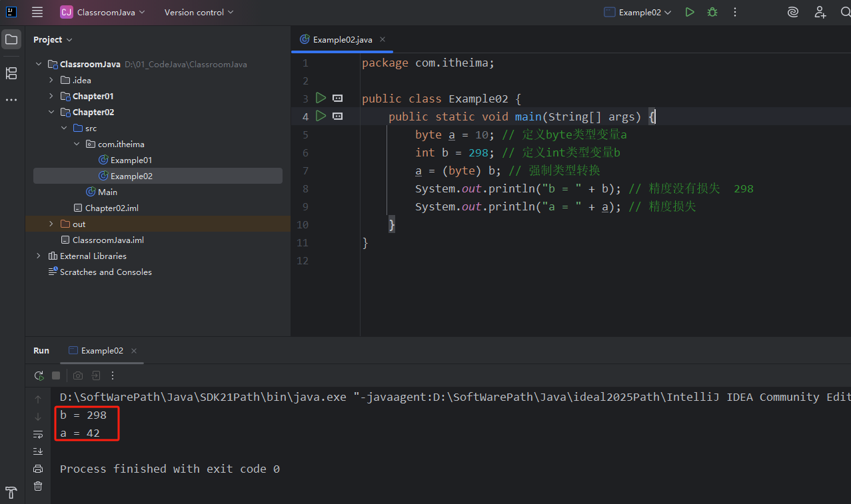The width and height of the screenshot is (851, 504).
Task: Open the Project view dropdown
Action: tap(53, 40)
